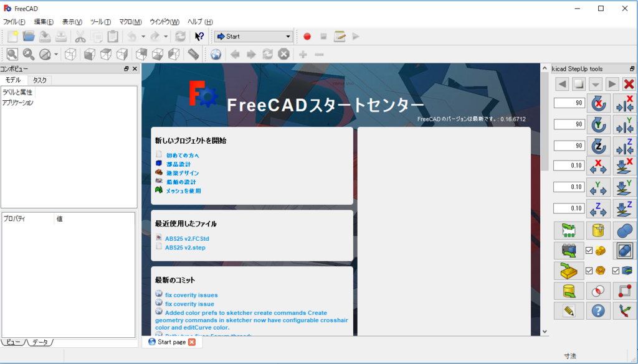Select the paste clipboard icon
This screenshot has height=364, width=638.
point(113,37)
